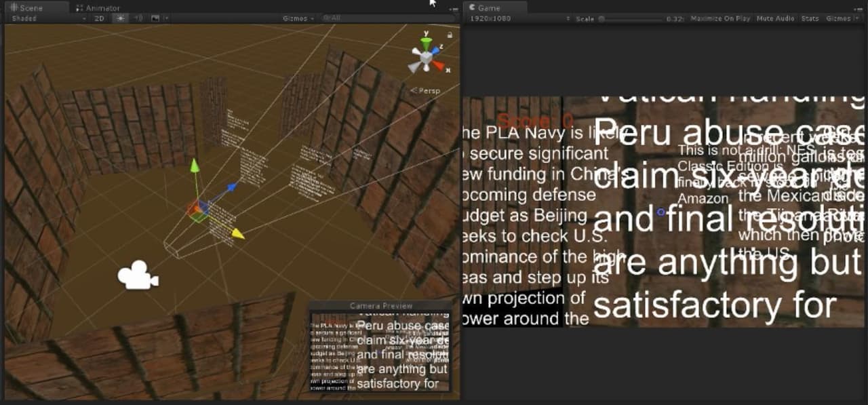The image size is (868, 405).
Task: Toggle the scene gizmo rotation lock
Action: [x=450, y=34]
